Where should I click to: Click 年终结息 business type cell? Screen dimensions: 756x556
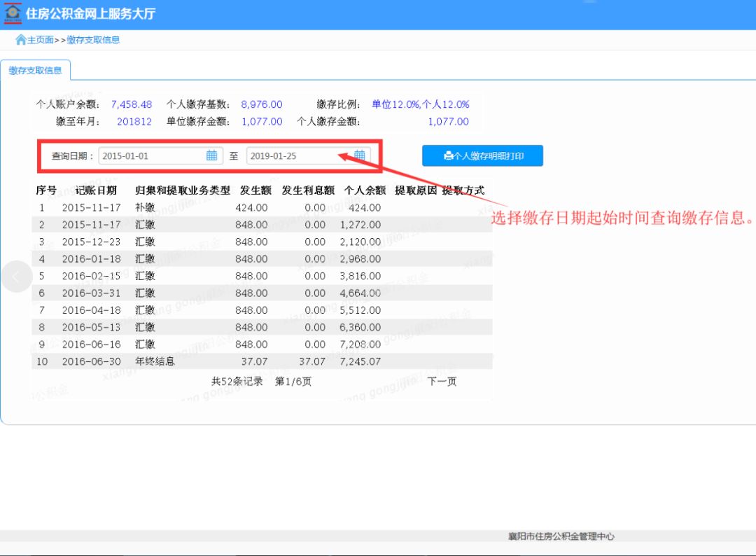(x=155, y=361)
